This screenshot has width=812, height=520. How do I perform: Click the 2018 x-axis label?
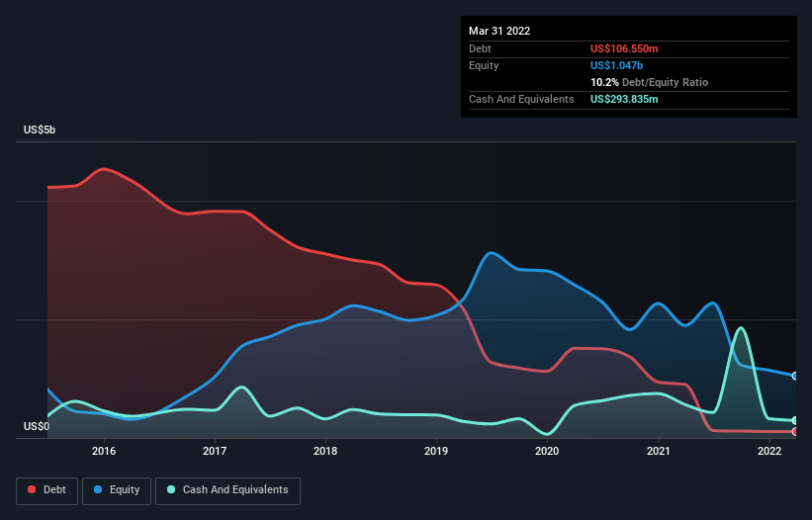tap(325, 451)
